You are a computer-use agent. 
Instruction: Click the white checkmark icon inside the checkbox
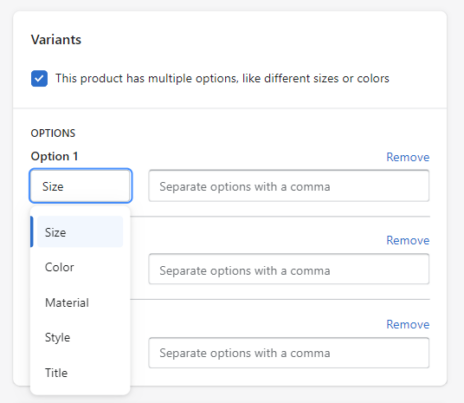coord(39,79)
